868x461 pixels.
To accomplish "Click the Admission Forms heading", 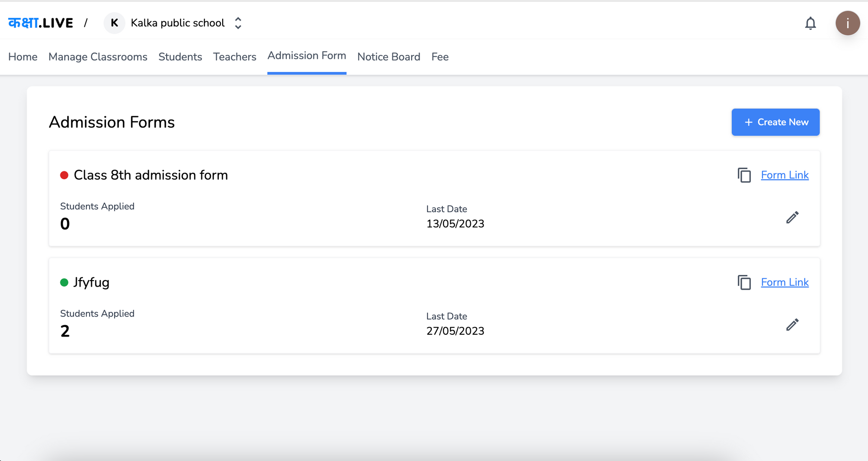I will pos(112,122).
